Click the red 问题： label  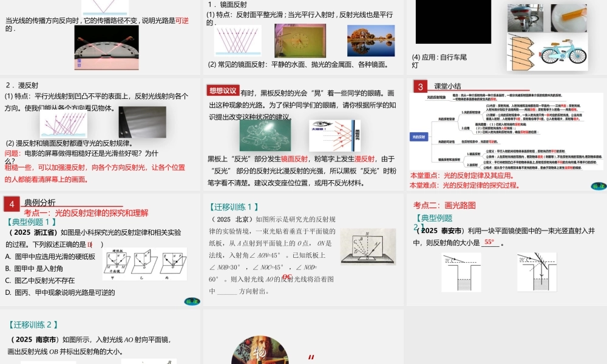click(x=13, y=153)
